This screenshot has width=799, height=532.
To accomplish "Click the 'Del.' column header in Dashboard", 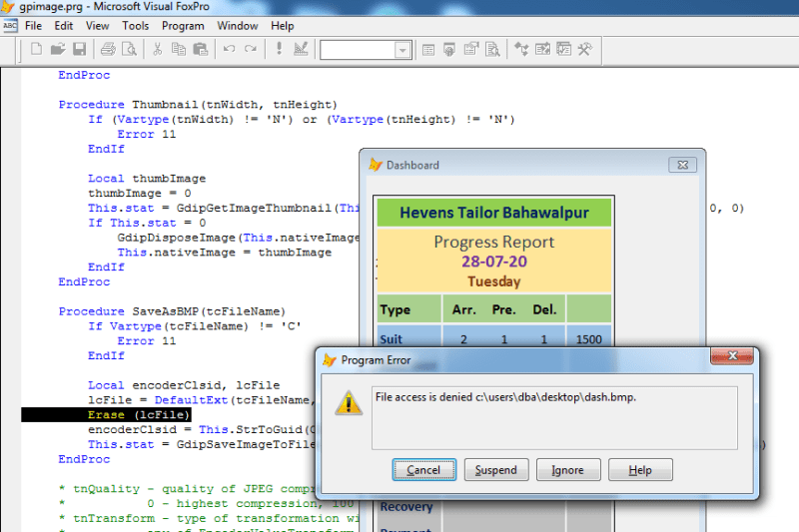I will pos(544,309).
